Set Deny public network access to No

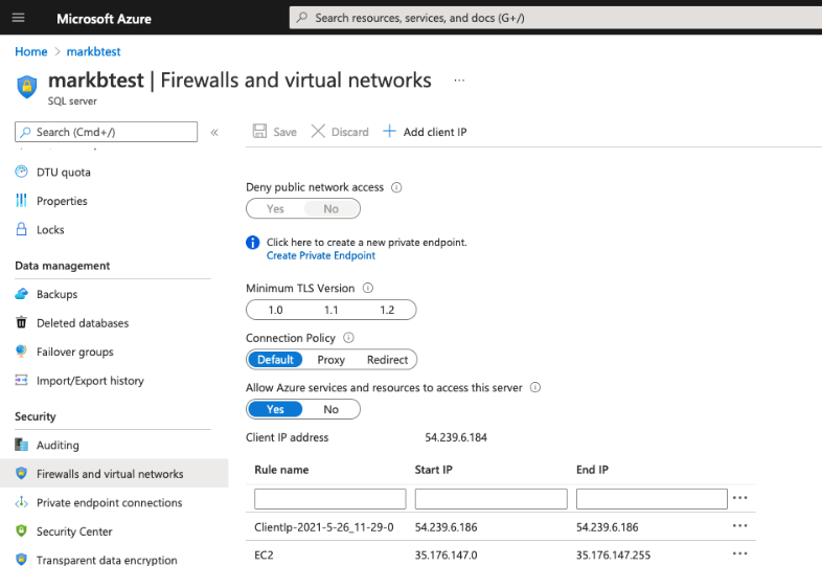(x=331, y=209)
